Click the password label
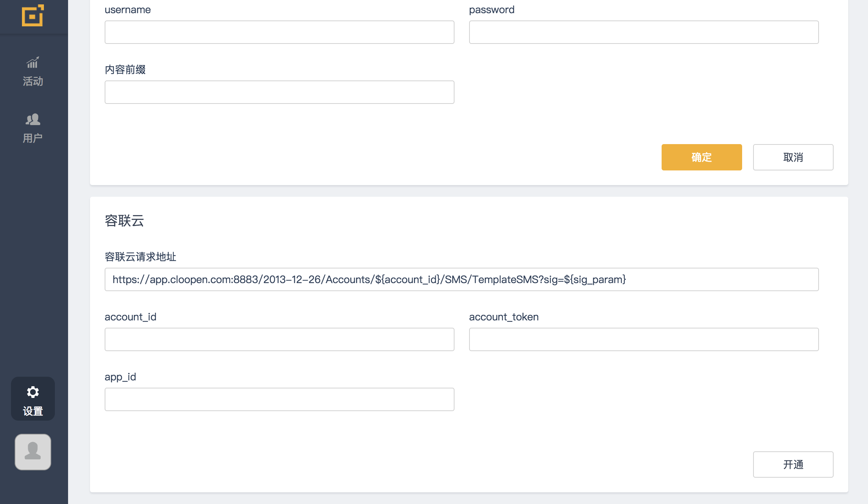 (x=492, y=10)
